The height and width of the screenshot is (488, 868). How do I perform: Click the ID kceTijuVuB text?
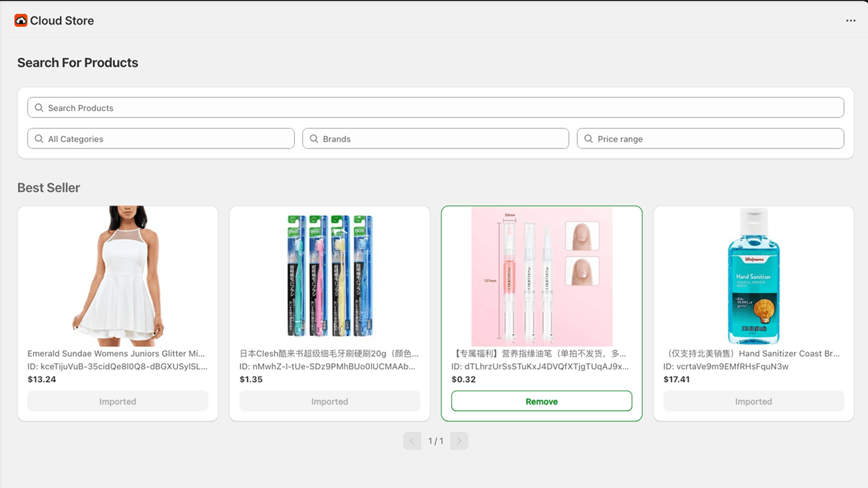click(x=118, y=367)
